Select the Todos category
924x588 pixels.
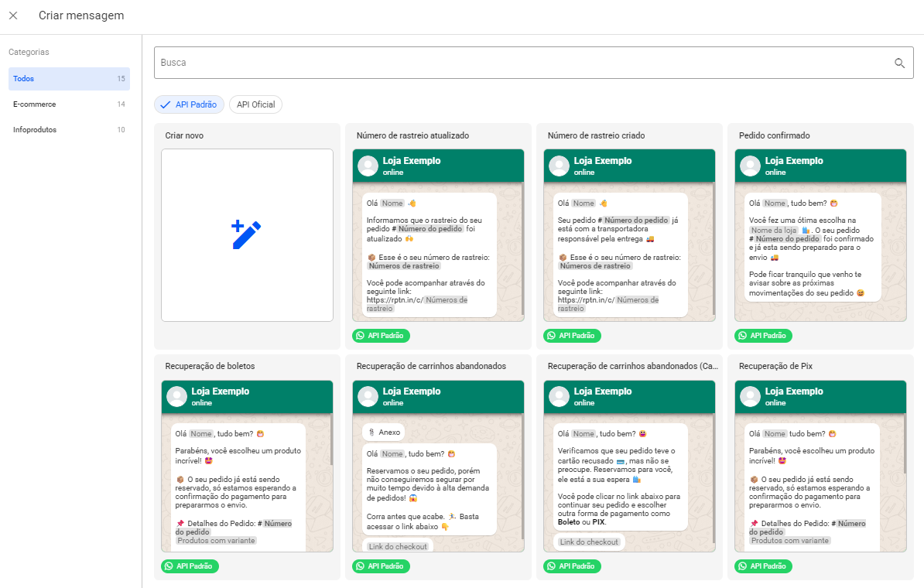click(x=69, y=79)
